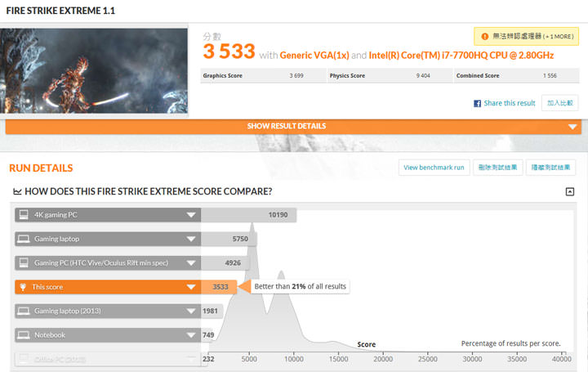Open the Share this result link
This screenshot has width=588, height=372.
510,104
